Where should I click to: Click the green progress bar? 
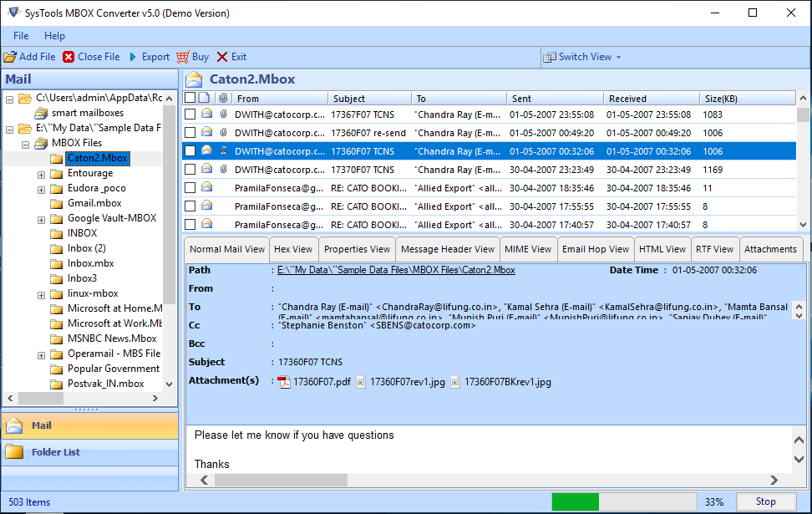tap(576, 501)
